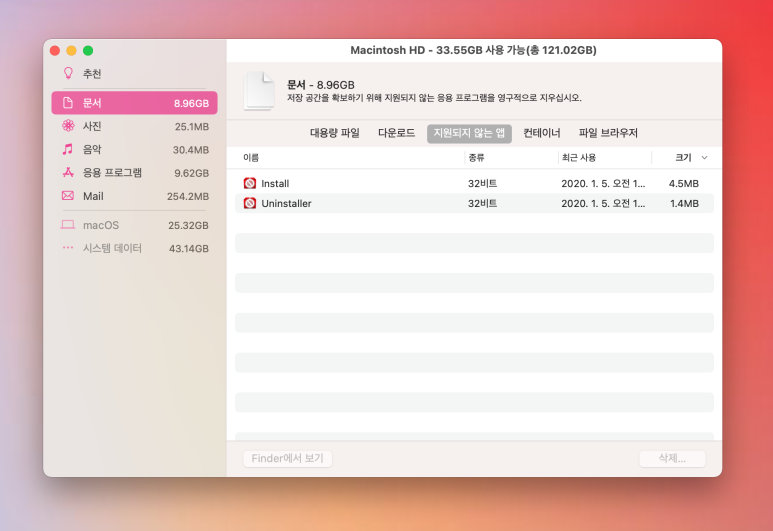
Task: Click the 문서 document icon in sidebar
Action: click(68, 103)
